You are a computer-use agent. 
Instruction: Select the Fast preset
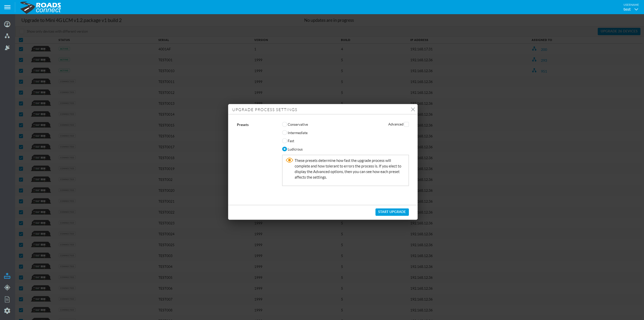pyautogui.click(x=284, y=141)
